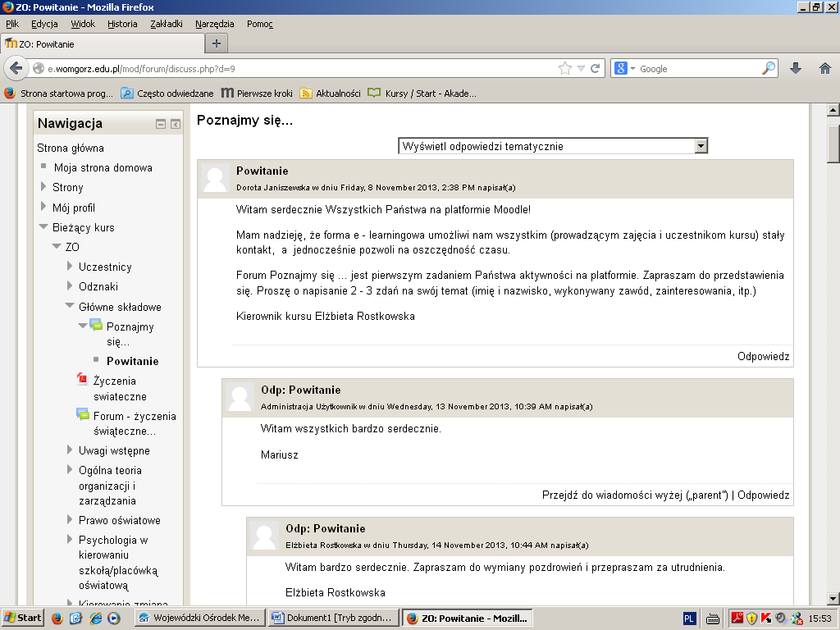The width and height of the screenshot is (840, 630).
Task: Click the Poznajmy się forum icon
Action: coord(96,324)
